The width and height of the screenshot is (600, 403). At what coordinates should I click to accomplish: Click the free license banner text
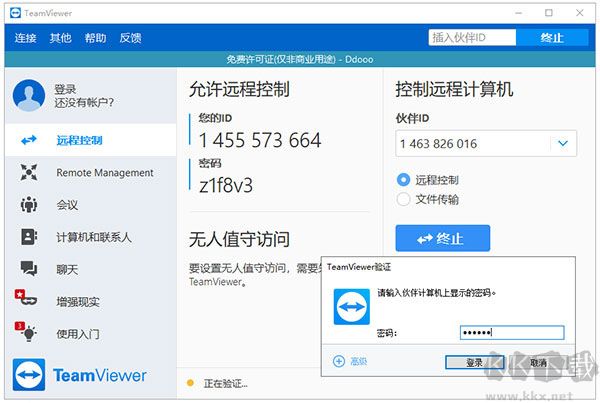pos(300,59)
